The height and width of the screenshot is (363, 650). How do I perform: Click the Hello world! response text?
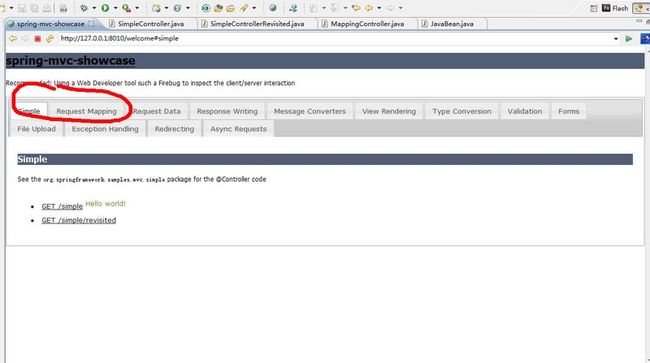[x=105, y=203]
